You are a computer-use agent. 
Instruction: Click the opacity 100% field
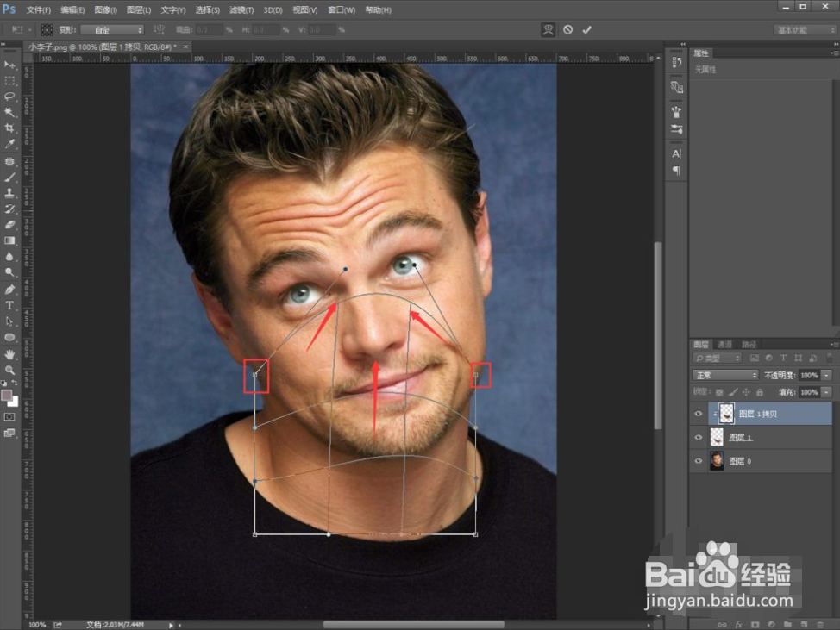coord(809,375)
